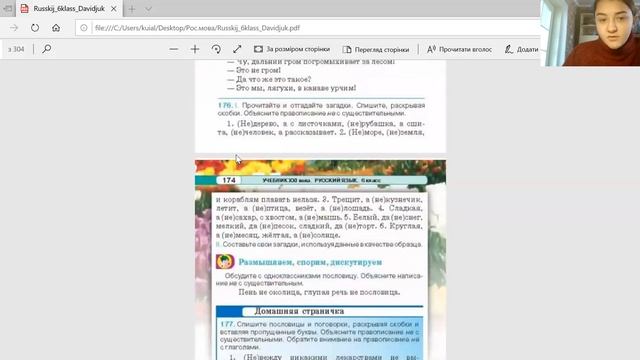Search the PDF with the magnifier icon
The image size is (640, 360).
[x=47, y=49]
